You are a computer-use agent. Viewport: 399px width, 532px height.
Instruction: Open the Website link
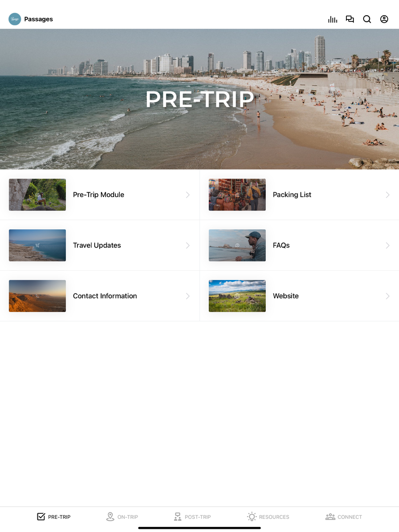pyautogui.click(x=299, y=296)
